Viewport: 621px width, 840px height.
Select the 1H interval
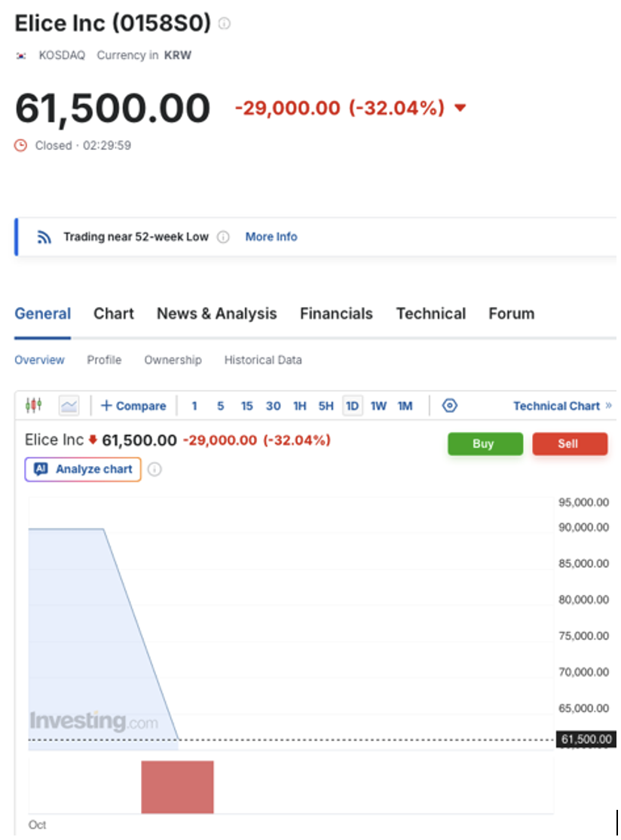tap(300, 406)
